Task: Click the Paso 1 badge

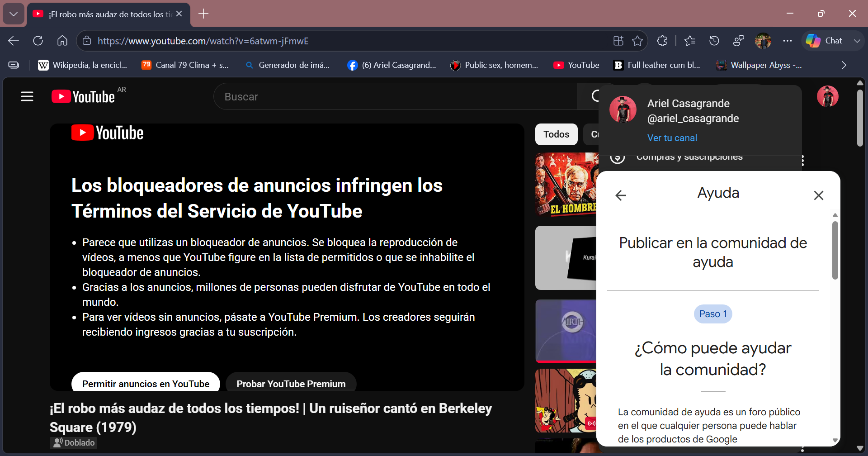Action: (713, 314)
